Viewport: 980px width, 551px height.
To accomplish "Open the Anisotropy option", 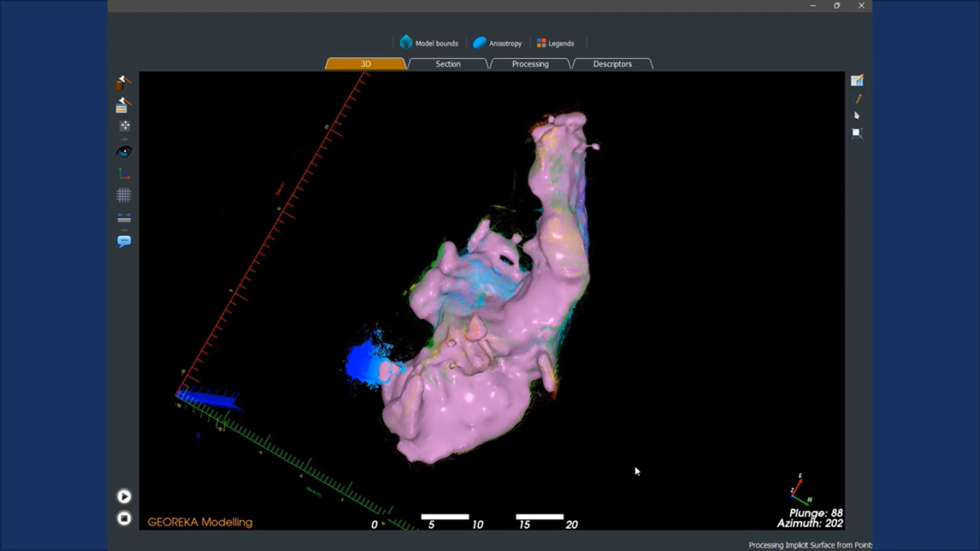I will [497, 43].
